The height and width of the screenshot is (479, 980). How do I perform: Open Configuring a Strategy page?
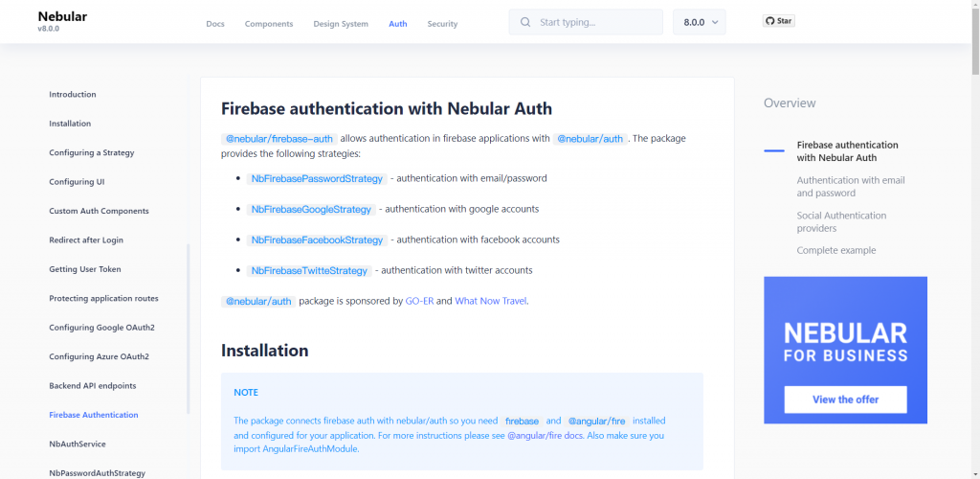pyautogui.click(x=92, y=152)
